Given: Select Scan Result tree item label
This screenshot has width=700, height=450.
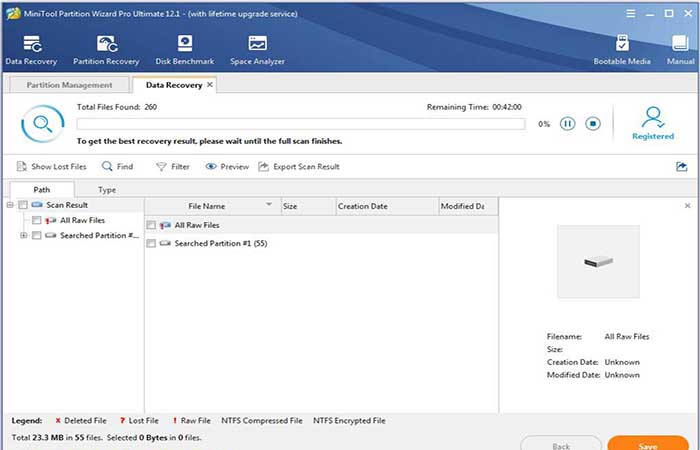Looking at the screenshot, I should pyautogui.click(x=67, y=205).
